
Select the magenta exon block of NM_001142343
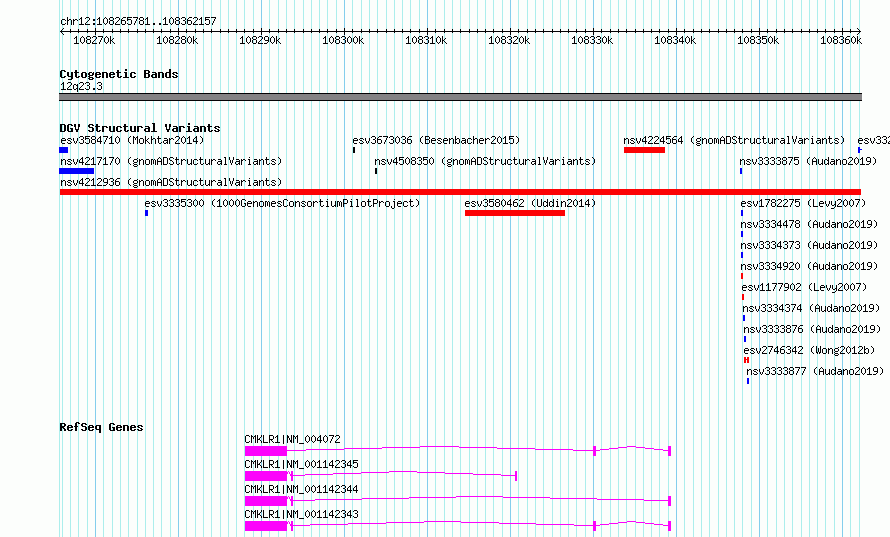[x=266, y=526]
